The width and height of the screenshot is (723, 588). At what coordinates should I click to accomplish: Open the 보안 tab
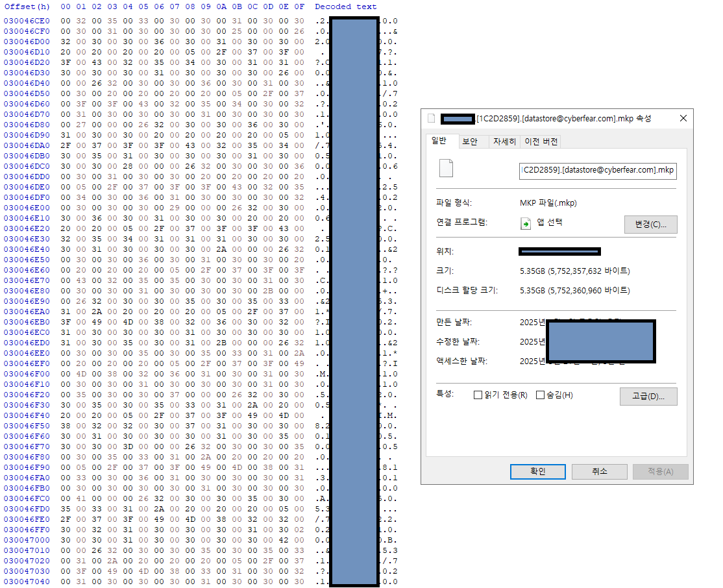click(x=469, y=141)
